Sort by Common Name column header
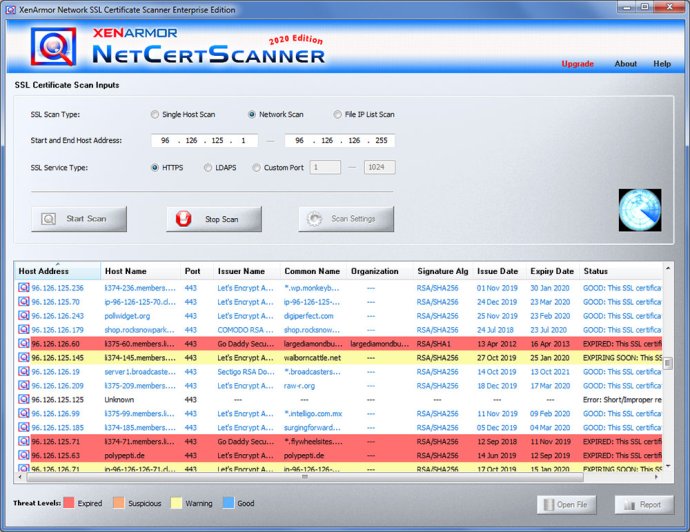 (313, 271)
